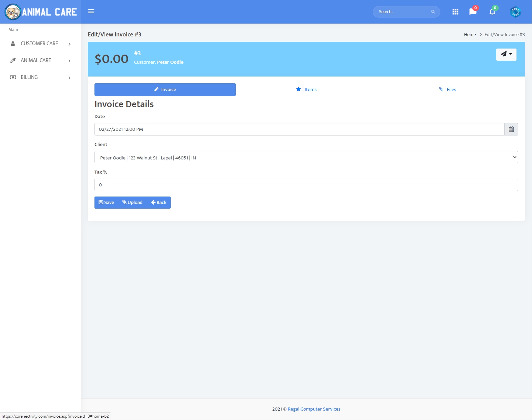Viewport: 532px width, 420px height.
Task: Click the Edit/View Invoice #3 page title
Action: 114,34
